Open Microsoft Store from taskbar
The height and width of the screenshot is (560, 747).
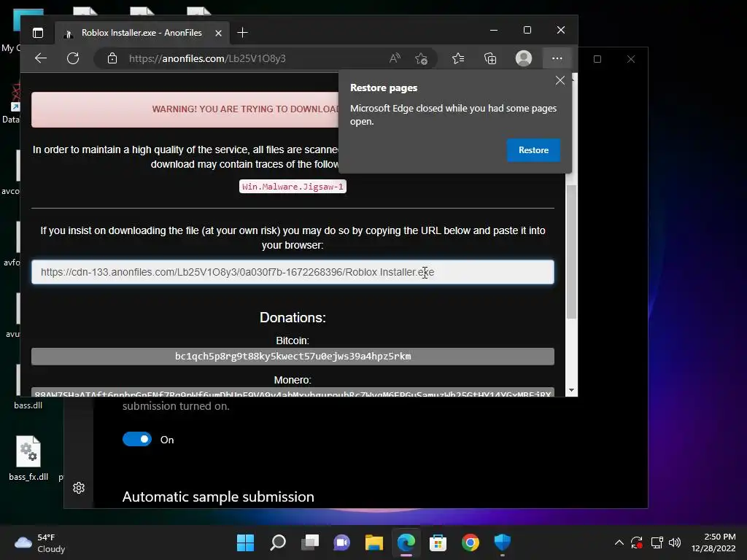[x=438, y=542]
